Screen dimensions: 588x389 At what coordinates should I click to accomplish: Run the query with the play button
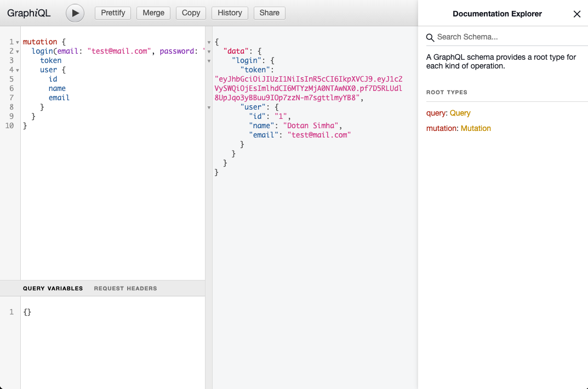pyautogui.click(x=75, y=13)
